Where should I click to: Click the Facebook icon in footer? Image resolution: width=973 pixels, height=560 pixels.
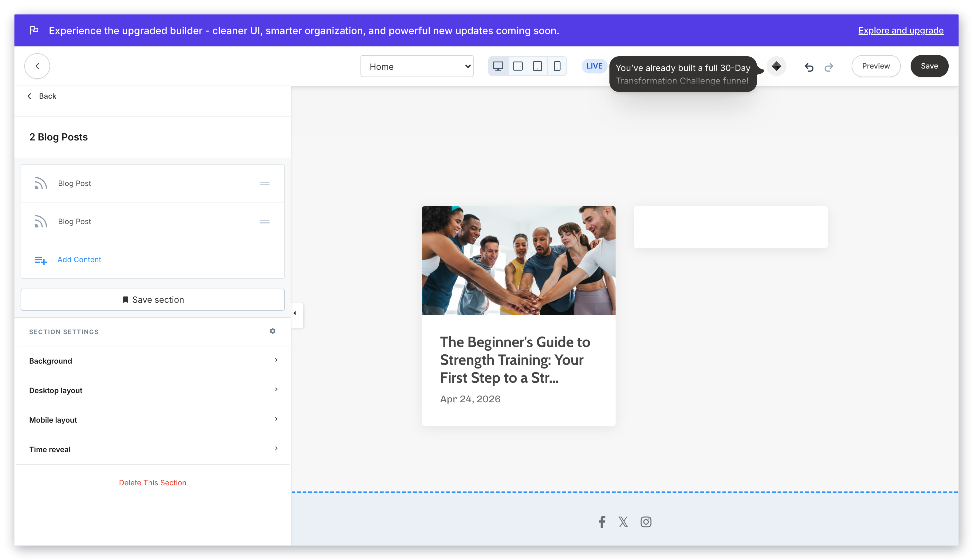(x=602, y=522)
